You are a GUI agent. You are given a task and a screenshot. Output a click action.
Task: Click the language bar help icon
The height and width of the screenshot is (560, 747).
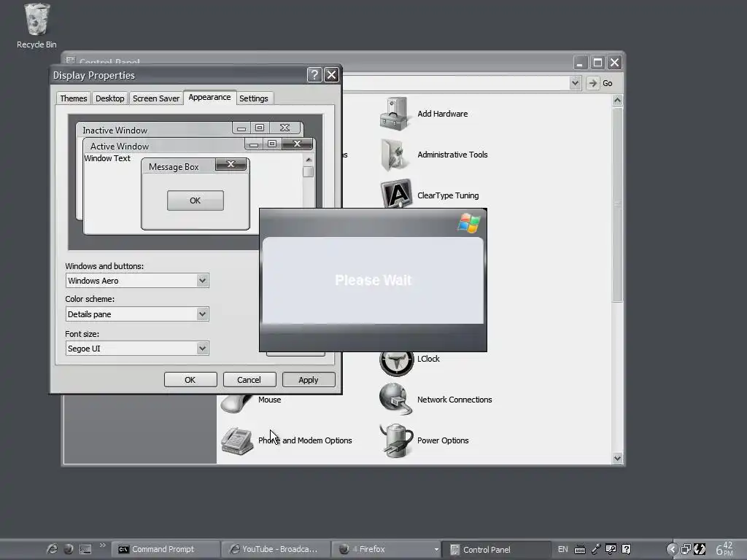point(627,549)
